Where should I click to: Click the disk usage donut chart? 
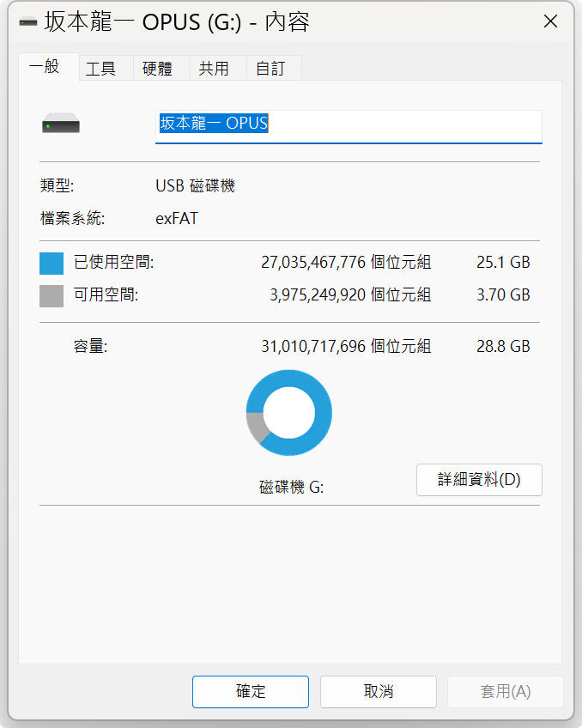pyautogui.click(x=288, y=412)
